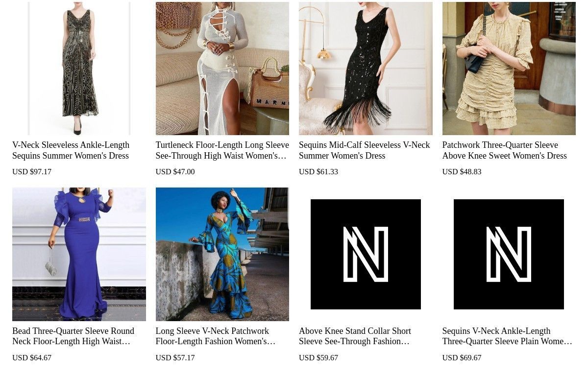Follow the 'Long Sleeve V-Neck Patchwork' title link

click(x=216, y=336)
